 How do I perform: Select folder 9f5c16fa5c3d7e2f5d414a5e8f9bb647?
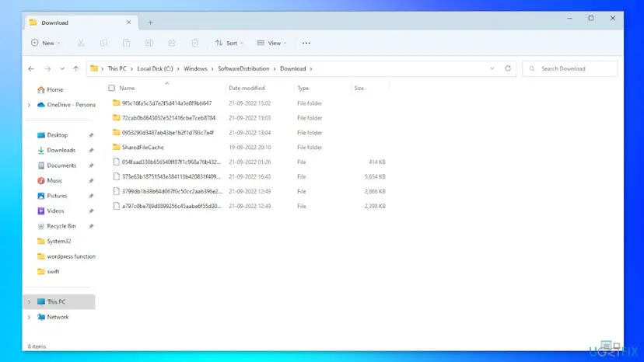click(162, 103)
